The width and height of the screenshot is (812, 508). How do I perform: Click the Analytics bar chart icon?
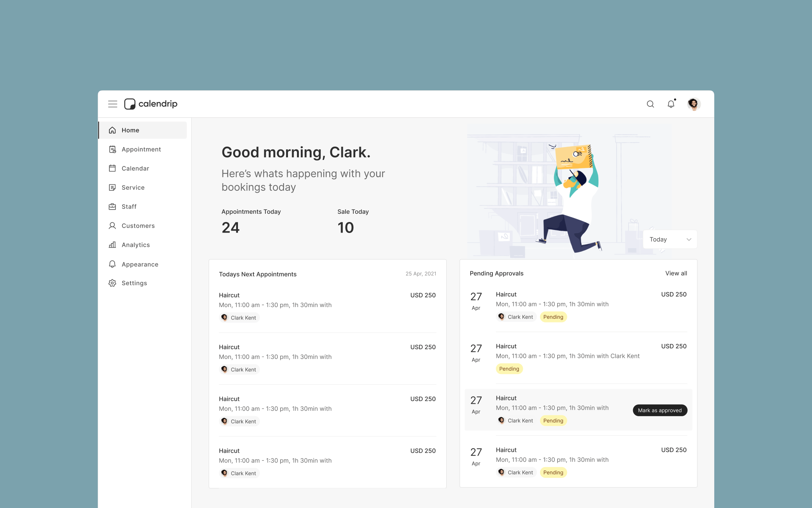112,245
